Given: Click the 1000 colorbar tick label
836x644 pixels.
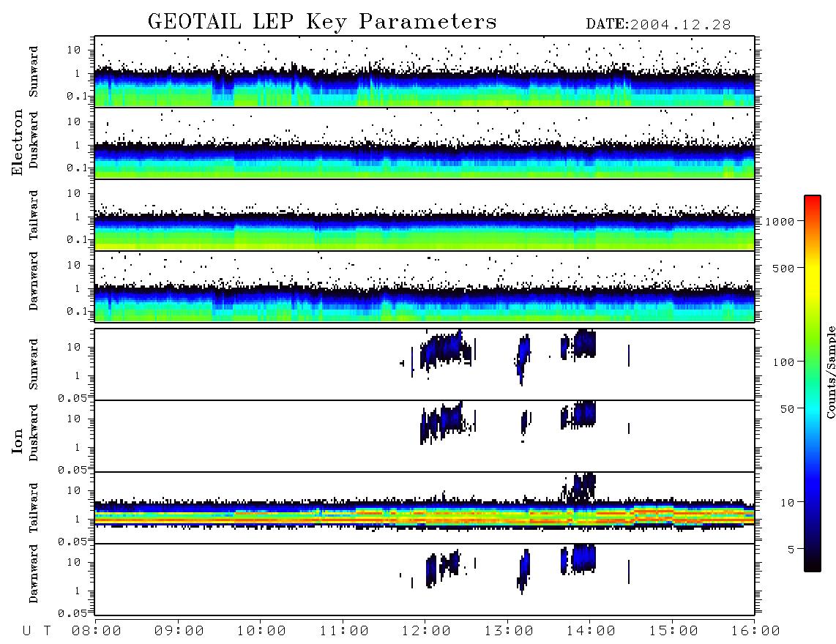Looking at the screenshot, I should (x=780, y=221).
